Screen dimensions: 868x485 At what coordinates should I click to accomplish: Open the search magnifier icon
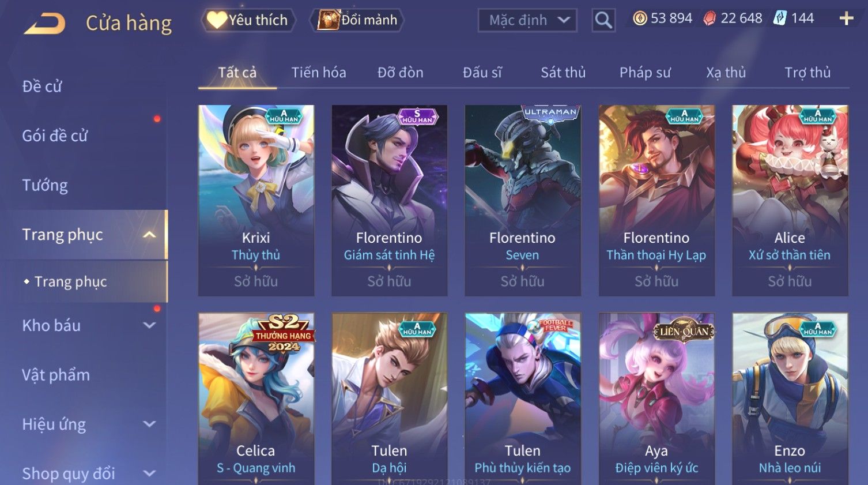603,21
